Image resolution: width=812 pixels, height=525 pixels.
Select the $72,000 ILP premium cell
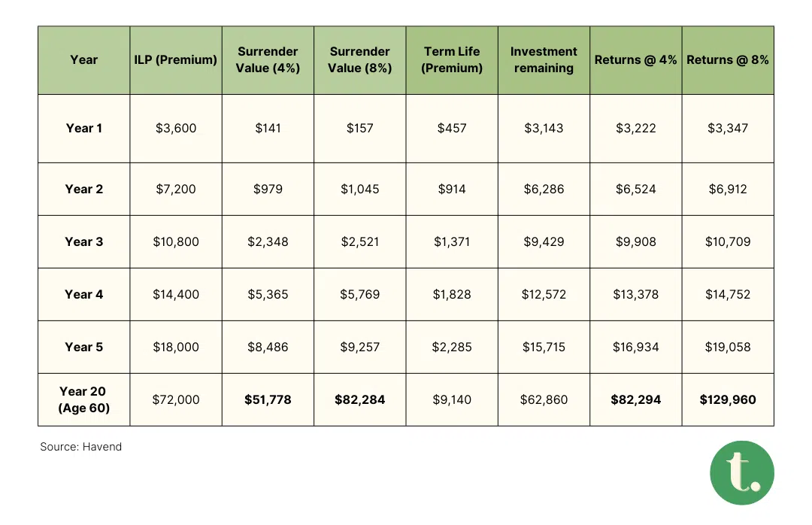176,400
